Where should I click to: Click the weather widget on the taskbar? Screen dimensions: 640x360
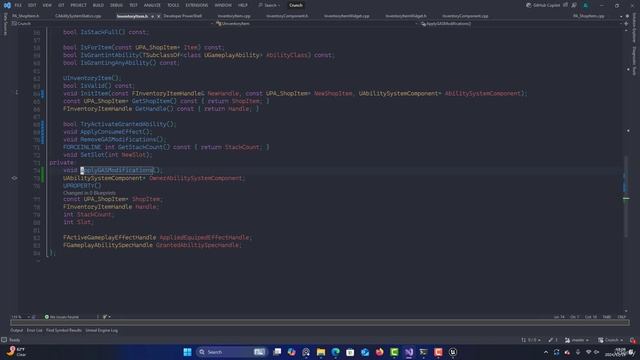16,352
